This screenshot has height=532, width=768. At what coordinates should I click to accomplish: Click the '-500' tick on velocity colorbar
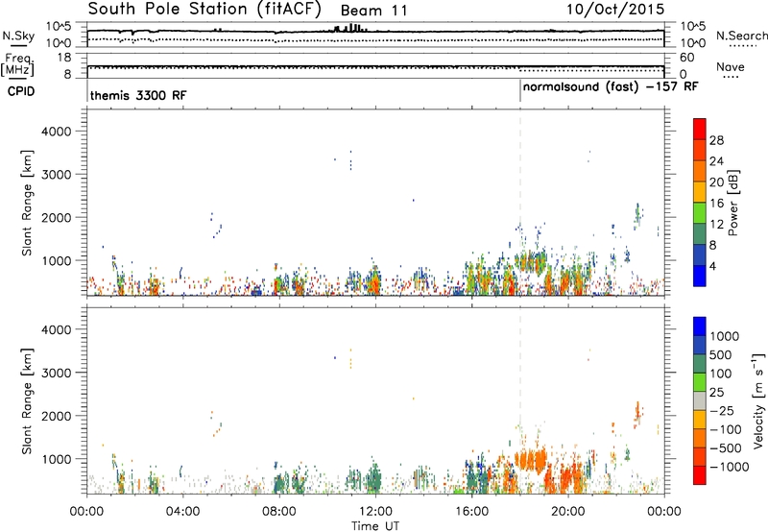pos(726,447)
